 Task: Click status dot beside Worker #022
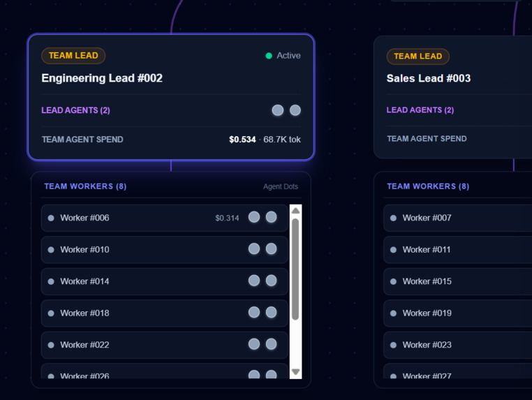pyautogui.click(x=51, y=345)
